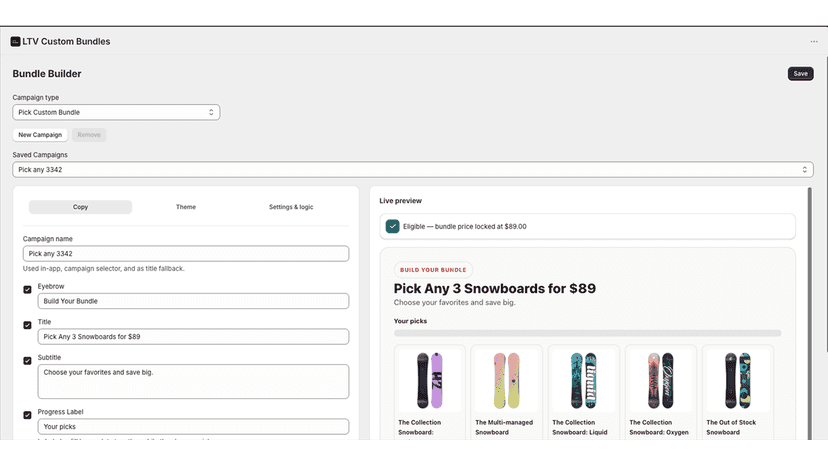This screenshot has height=466, width=828.
Task: Toggle the Progress Label checkbox
Action: (x=27, y=415)
